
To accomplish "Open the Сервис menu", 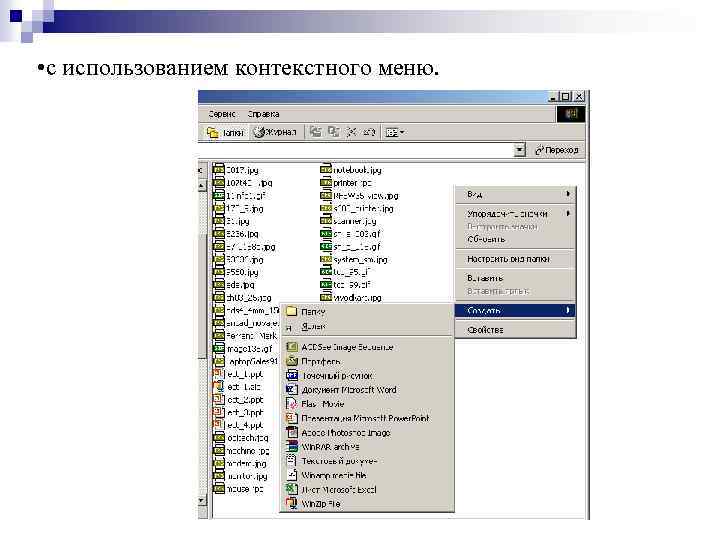I will (222, 114).
